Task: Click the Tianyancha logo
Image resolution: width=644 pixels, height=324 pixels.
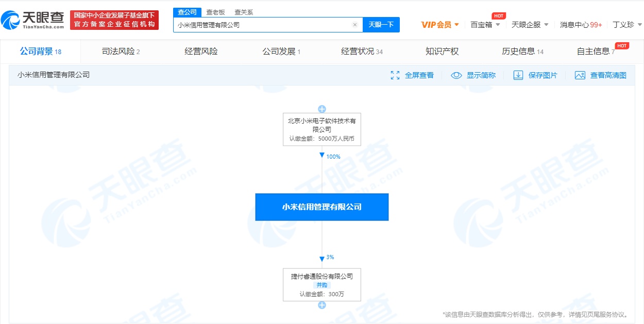Action: pyautogui.click(x=33, y=20)
